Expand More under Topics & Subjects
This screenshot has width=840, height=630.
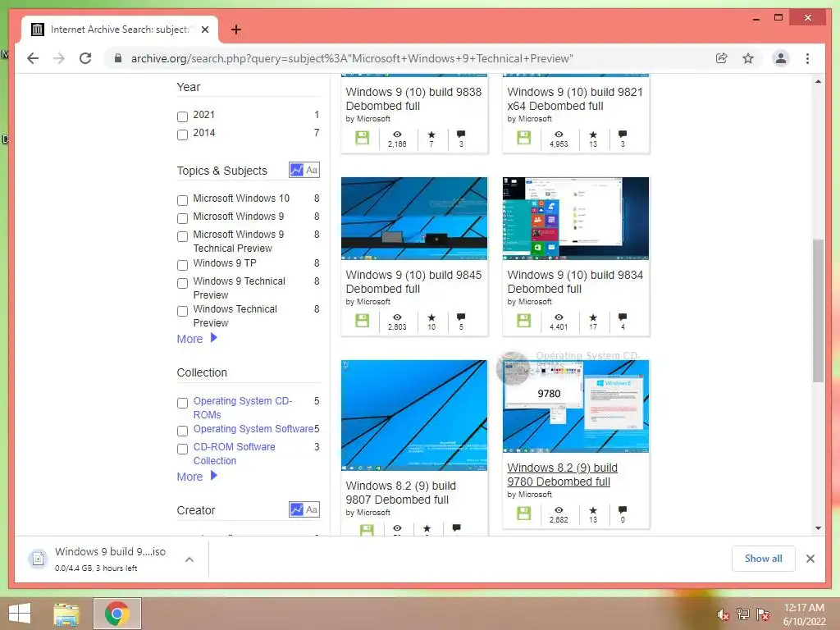[x=197, y=339]
